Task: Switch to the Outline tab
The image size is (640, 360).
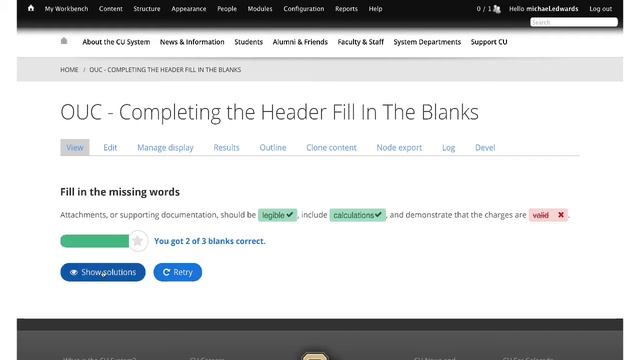Action: pos(273,147)
